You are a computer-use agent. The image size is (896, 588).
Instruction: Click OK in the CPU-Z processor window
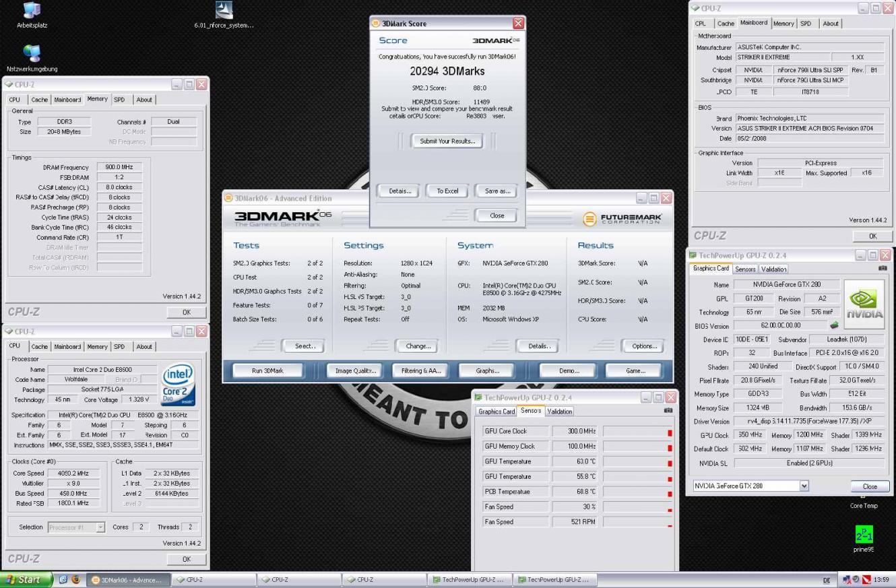[187, 559]
